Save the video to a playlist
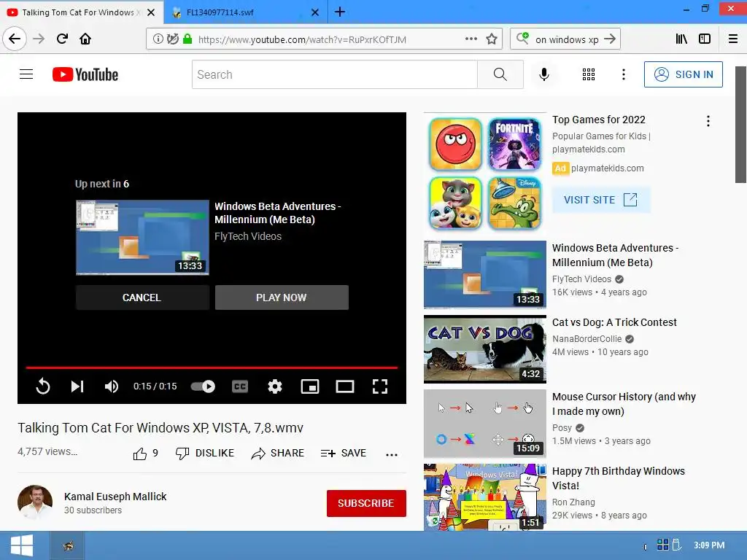This screenshot has height=560, width=747. [x=344, y=454]
